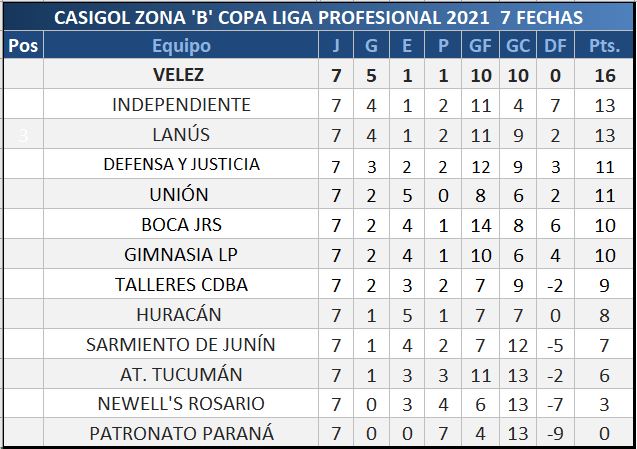Viewport: 637px width, 449px height.
Task: Click the 'Pos' column header
Action: [23, 46]
